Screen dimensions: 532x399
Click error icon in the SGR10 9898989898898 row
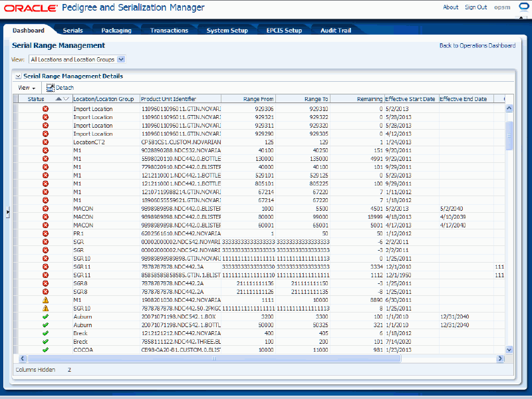pos(45,259)
